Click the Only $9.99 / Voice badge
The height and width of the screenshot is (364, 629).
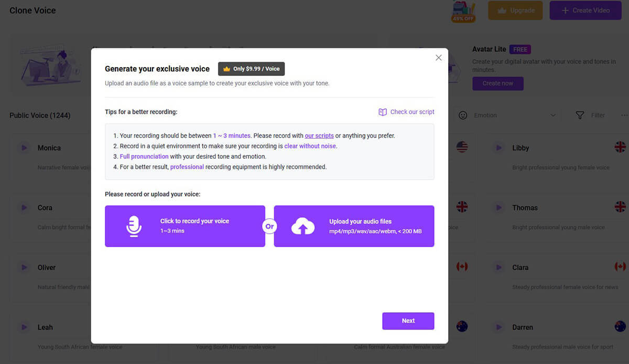(x=251, y=69)
